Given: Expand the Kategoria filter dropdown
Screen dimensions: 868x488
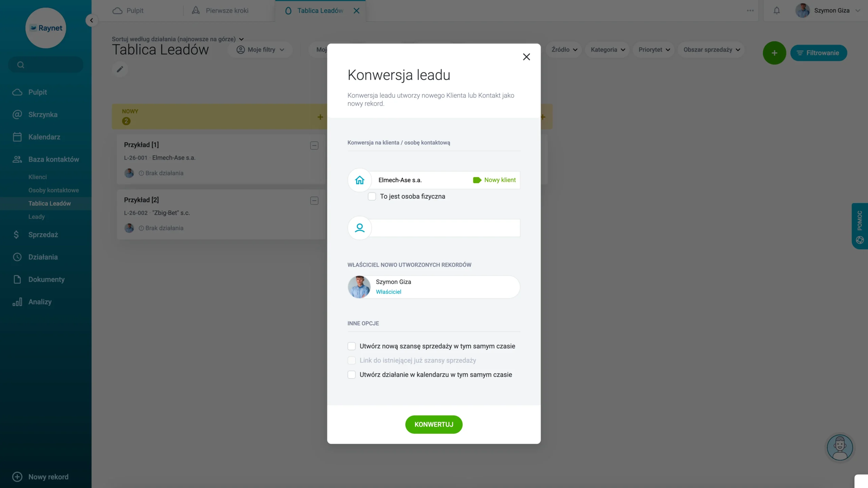Looking at the screenshot, I should (x=608, y=50).
